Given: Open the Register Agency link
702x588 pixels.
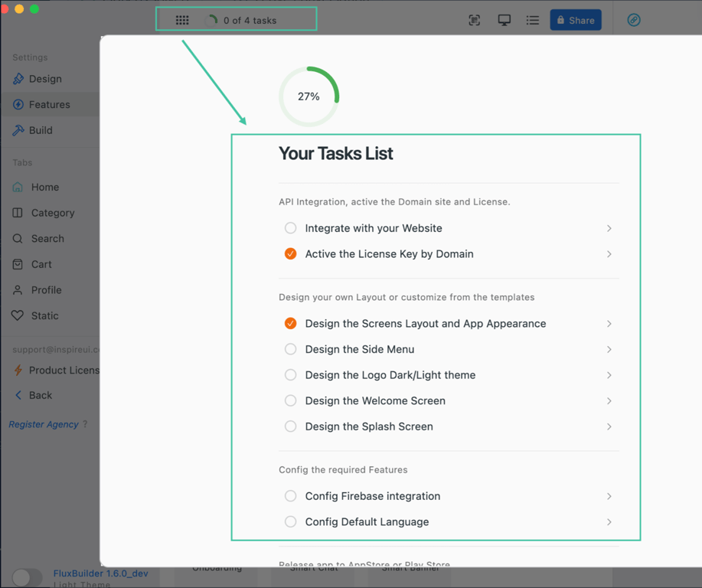Looking at the screenshot, I should click(44, 424).
